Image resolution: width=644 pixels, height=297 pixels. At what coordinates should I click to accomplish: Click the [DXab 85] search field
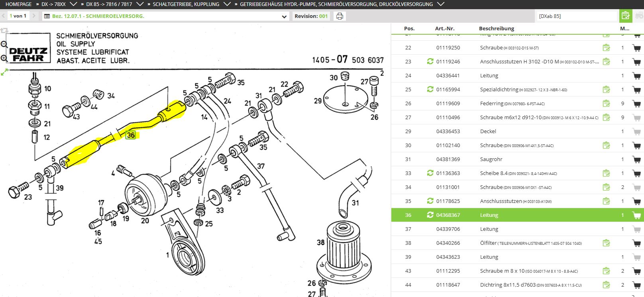point(576,16)
